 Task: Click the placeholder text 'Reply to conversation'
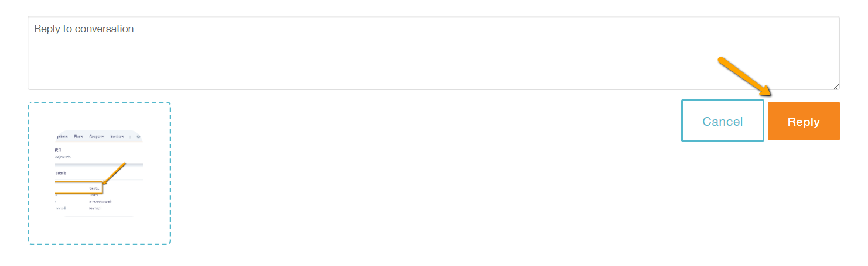(84, 29)
